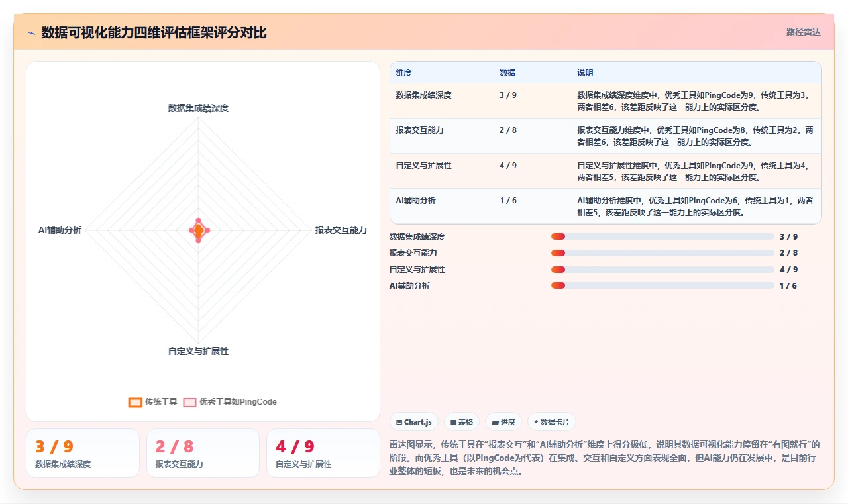Open the 2 / 8 报表交互能力 stat card

click(203, 453)
